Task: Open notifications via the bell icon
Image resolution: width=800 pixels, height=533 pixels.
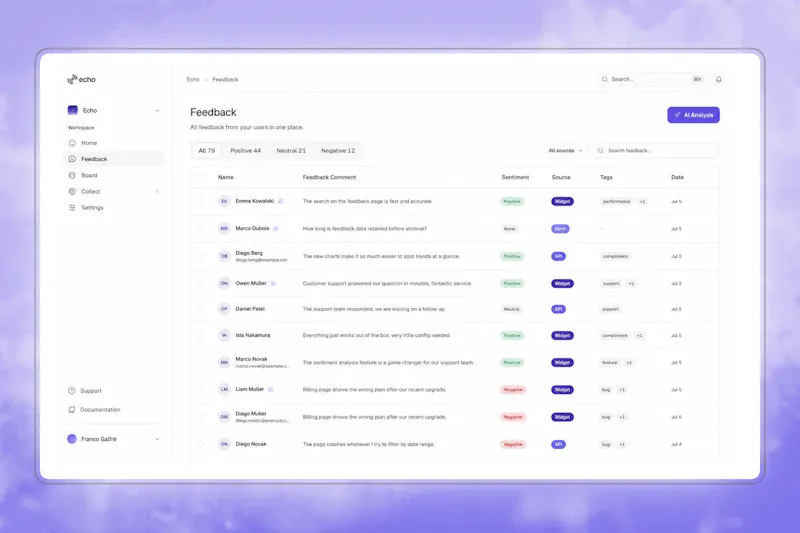Action: 718,79
